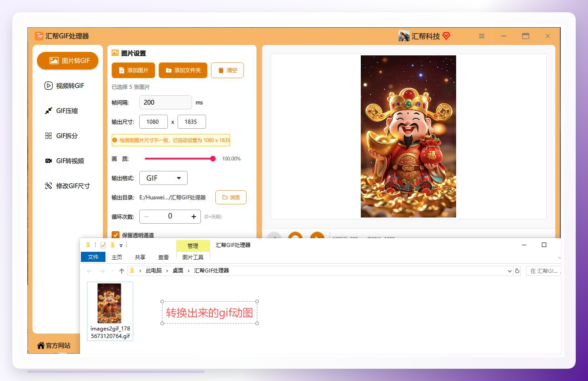
Task: Refresh the Explorer address bar
Action: click(x=517, y=271)
